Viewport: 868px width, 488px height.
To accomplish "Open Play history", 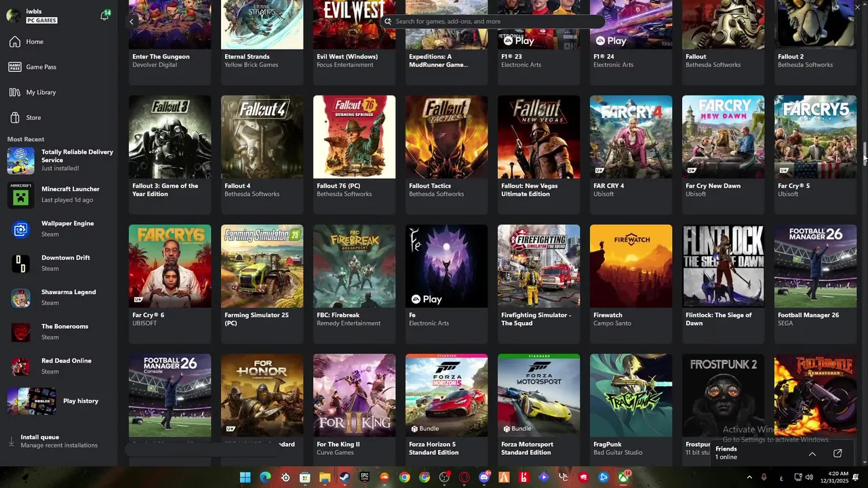I will [59, 401].
